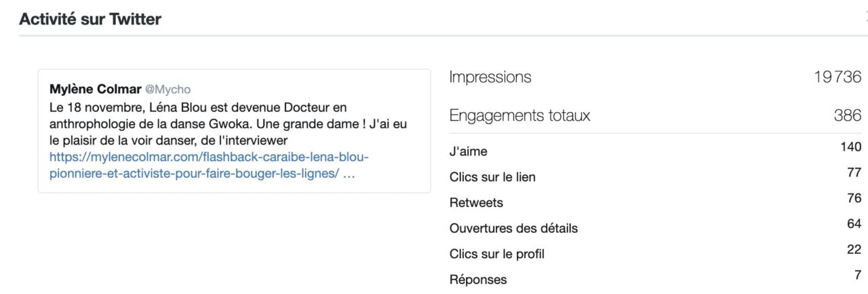Viewport: 868px width, 294px height.
Task: Click the 64 detail opens count
Action: click(x=854, y=223)
